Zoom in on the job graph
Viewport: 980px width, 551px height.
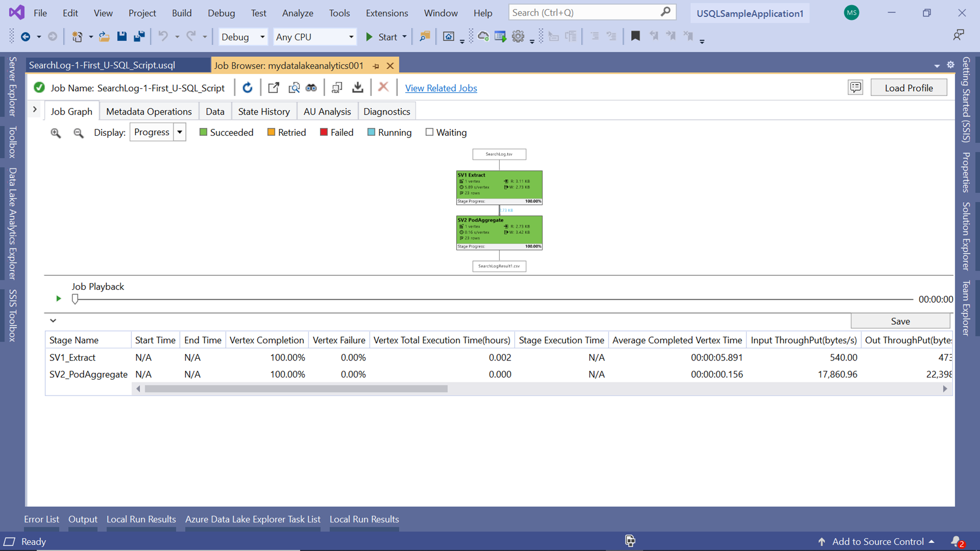[x=56, y=133]
